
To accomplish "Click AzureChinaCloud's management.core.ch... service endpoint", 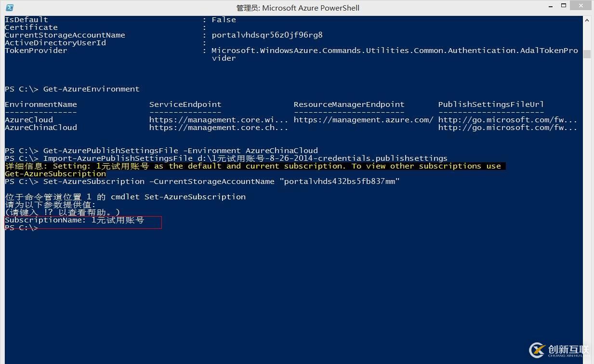I will pos(219,128).
